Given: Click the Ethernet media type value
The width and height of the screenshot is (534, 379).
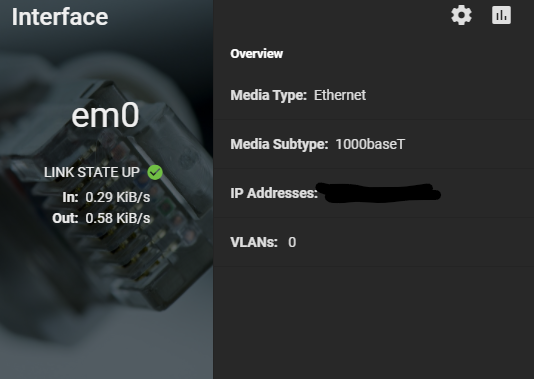Looking at the screenshot, I should (x=340, y=95).
